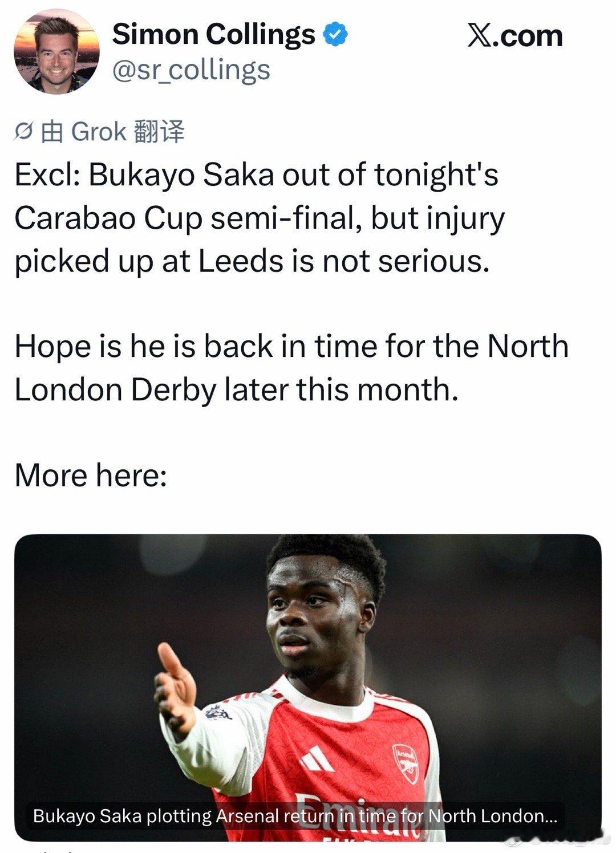Click Simon Collings' profile avatar

click(x=56, y=51)
